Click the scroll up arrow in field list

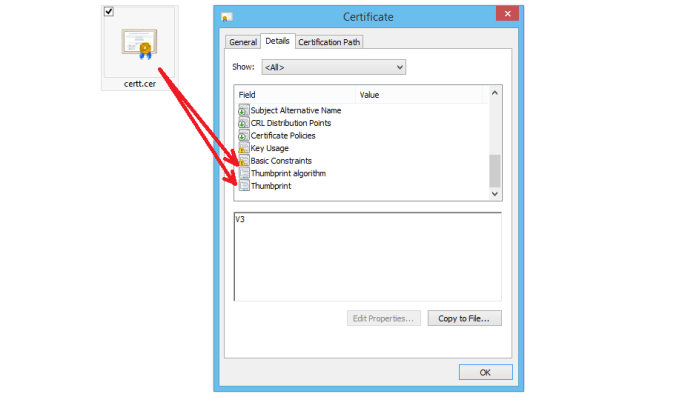click(x=494, y=94)
